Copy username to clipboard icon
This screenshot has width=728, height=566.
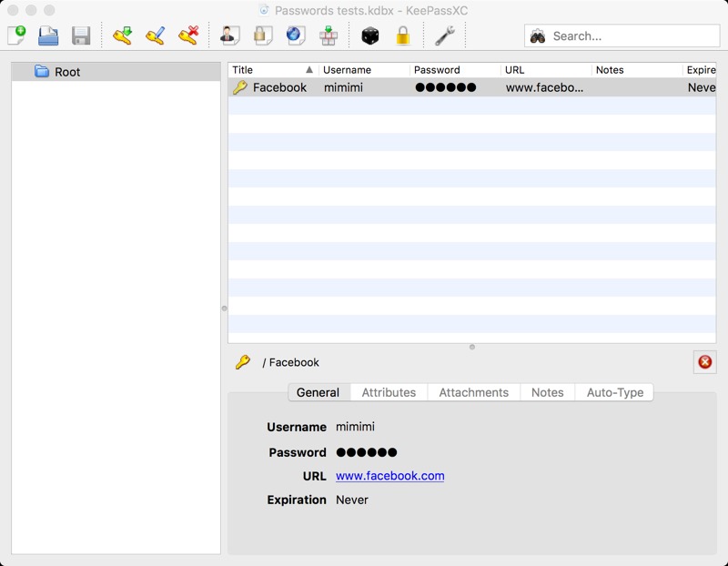click(x=229, y=35)
